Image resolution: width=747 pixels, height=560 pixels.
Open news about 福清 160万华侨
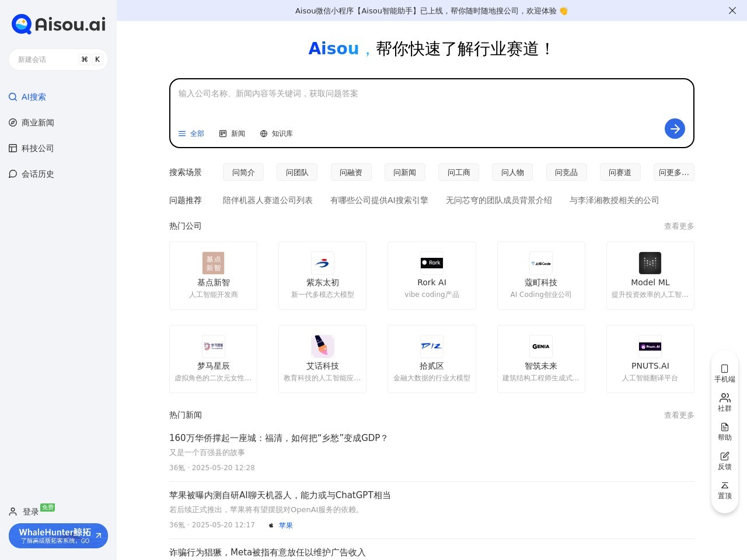pos(279,437)
